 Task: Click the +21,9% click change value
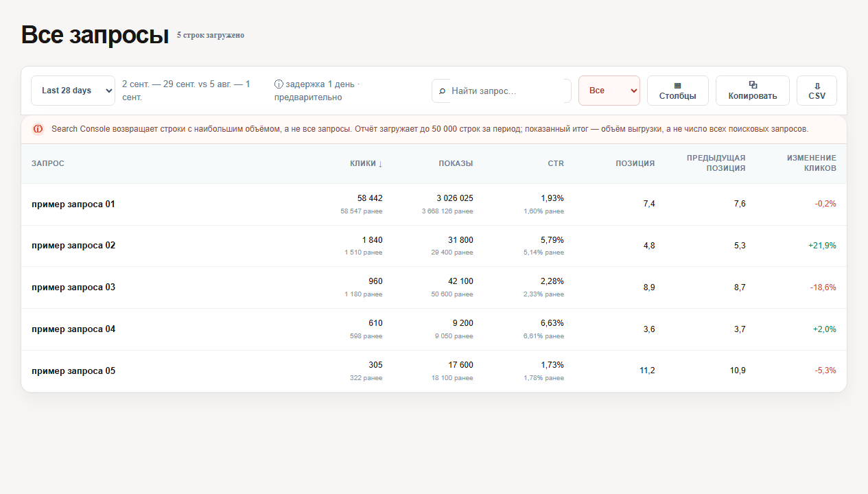coord(822,245)
